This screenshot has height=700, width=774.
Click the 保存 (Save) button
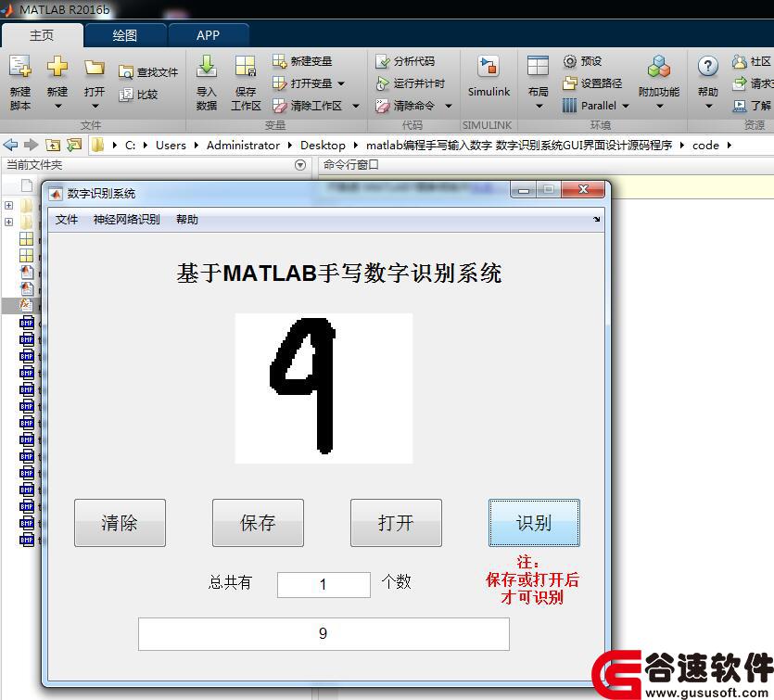pyautogui.click(x=259, y=523)
